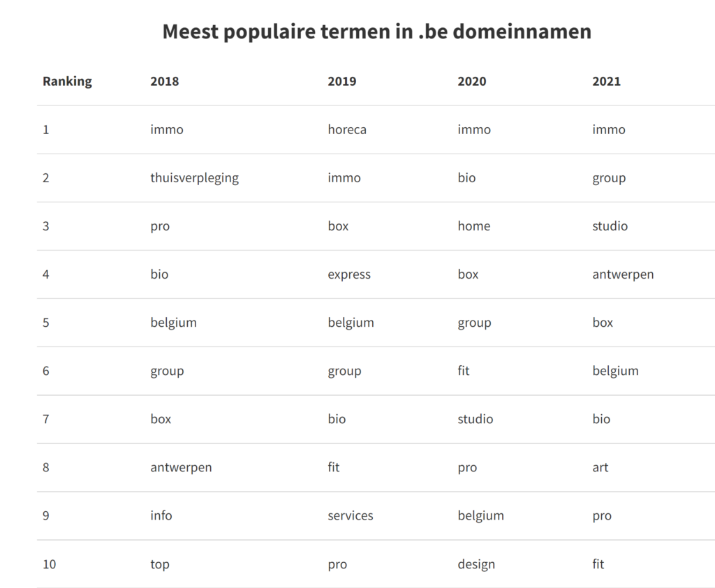The image size is (715, 588).
Task: Select 'thuisverpleging' in the 2018 column
Action: (194, 178)
